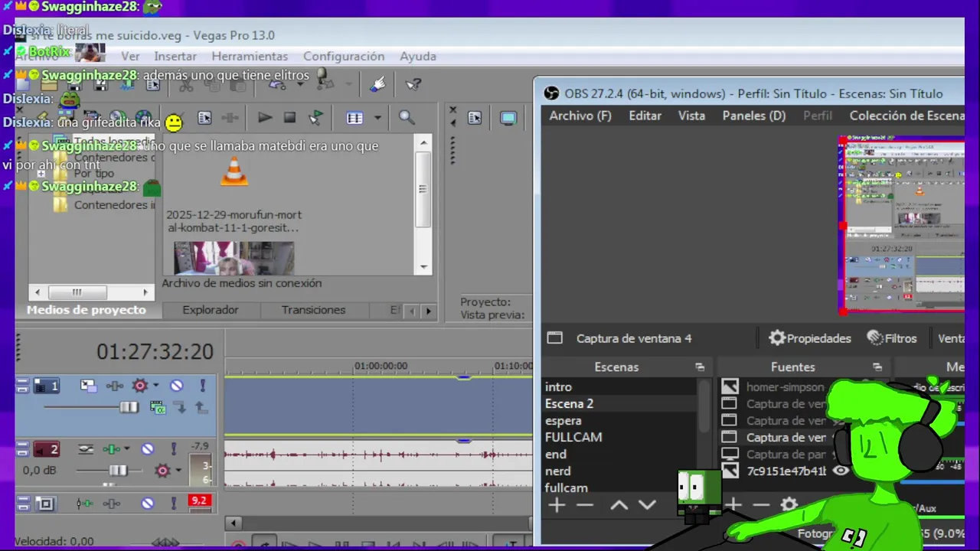Viewport: 980px width, 551px height.
Task: Click the media list scroll-up arrow
Action: click(423, 142)
